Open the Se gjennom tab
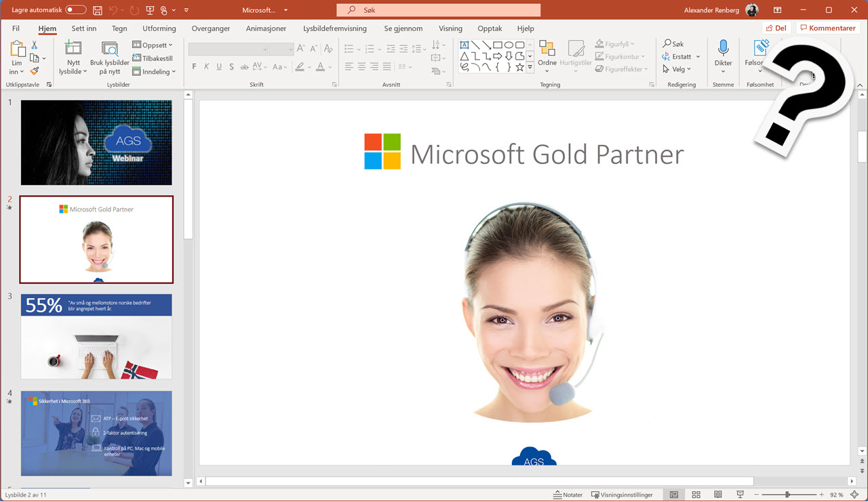The height and width of the screenshot is (502, 868). click(403, 28)
